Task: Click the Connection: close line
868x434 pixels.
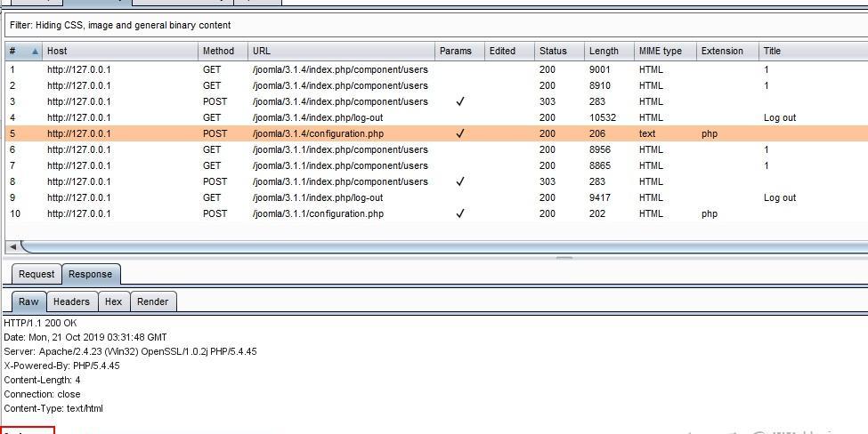Action: (x=42, y=395)
